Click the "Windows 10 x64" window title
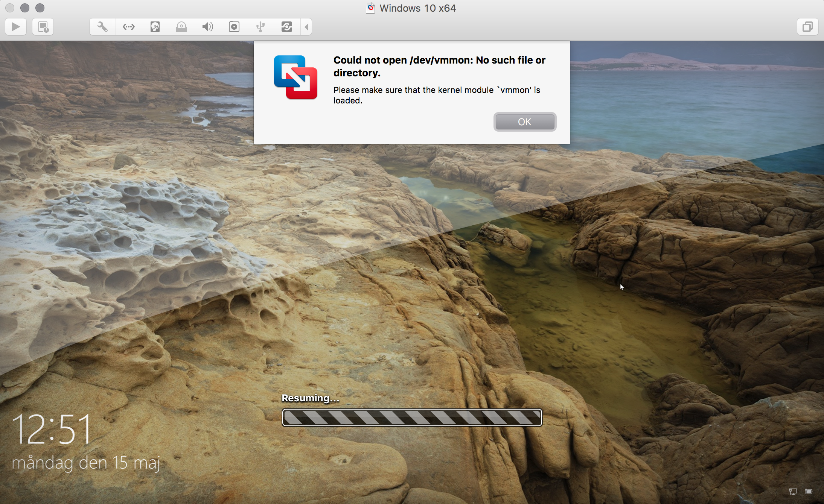 [x=417, y=8]
